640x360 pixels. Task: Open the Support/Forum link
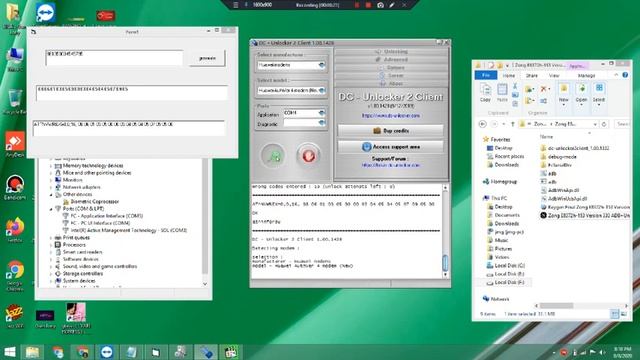coord(391,165)
